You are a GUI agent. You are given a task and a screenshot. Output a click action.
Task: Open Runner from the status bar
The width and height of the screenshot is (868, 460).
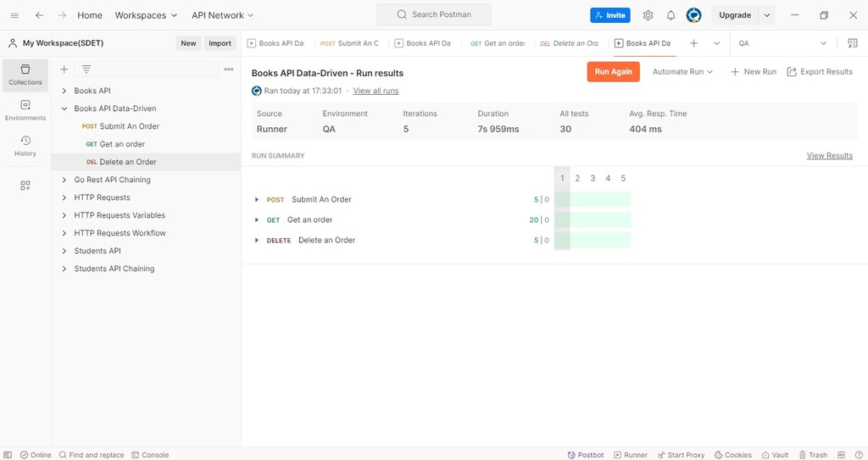click(631, 455)
